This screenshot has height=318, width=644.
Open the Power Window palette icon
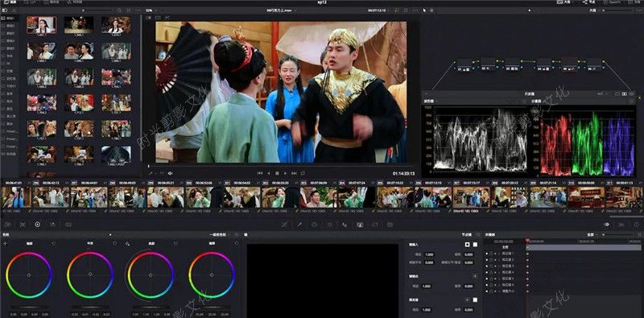[x=314, y=225]
